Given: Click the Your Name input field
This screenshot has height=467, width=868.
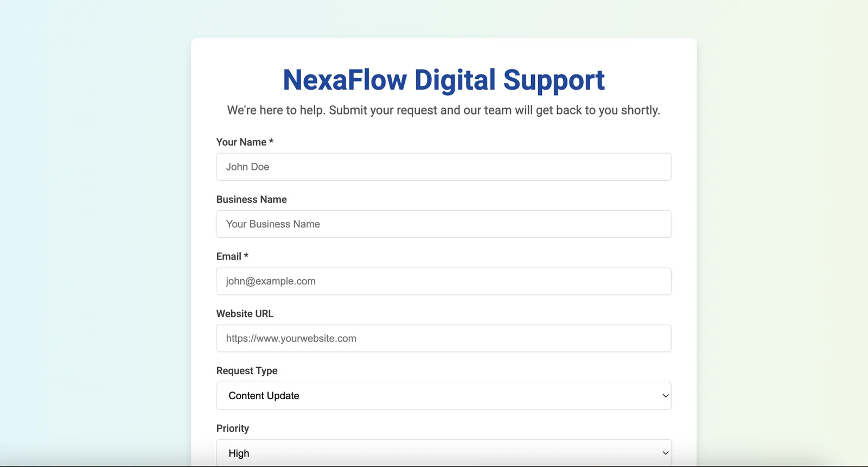Looking at the screenshot, I should click(x=444, y=167).
